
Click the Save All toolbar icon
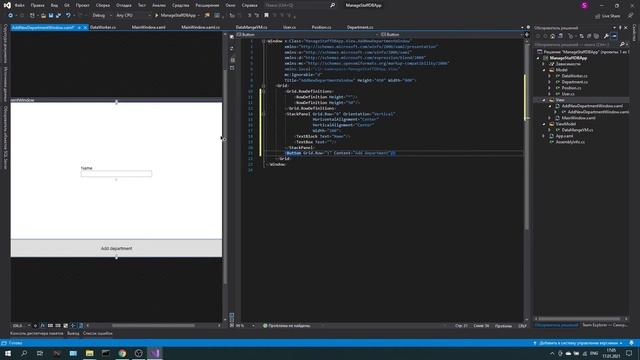(58, 16)
